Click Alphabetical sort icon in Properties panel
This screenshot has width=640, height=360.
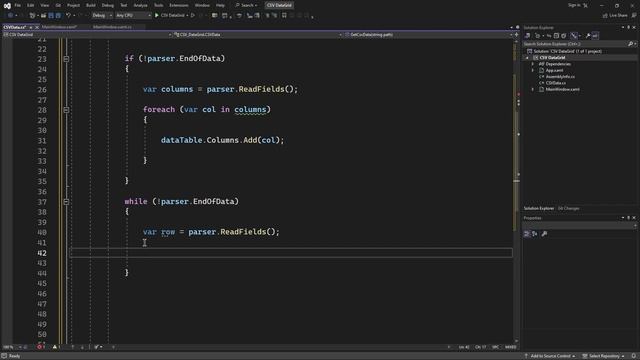coord(534,234)
